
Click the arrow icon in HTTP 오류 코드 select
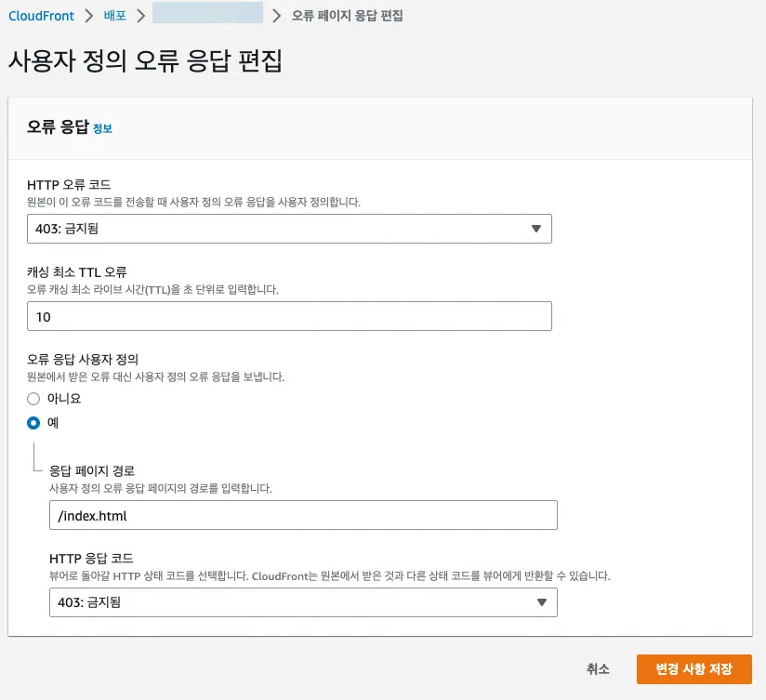click(x=535, y=229)
